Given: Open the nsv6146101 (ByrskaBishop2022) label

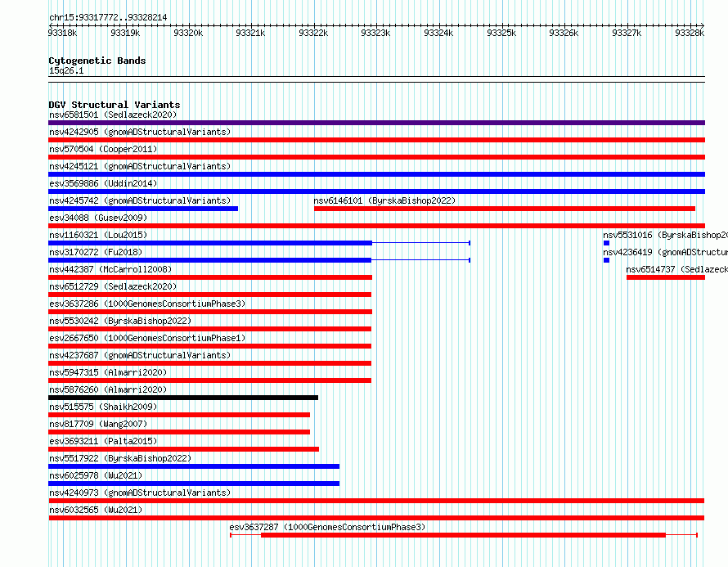Looking at the screenshot, I should pos(384,200).
